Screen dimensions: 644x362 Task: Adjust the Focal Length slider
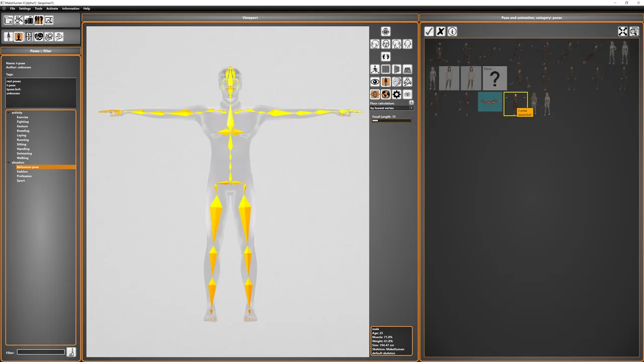pyautogui.click(x=391, y=121)
